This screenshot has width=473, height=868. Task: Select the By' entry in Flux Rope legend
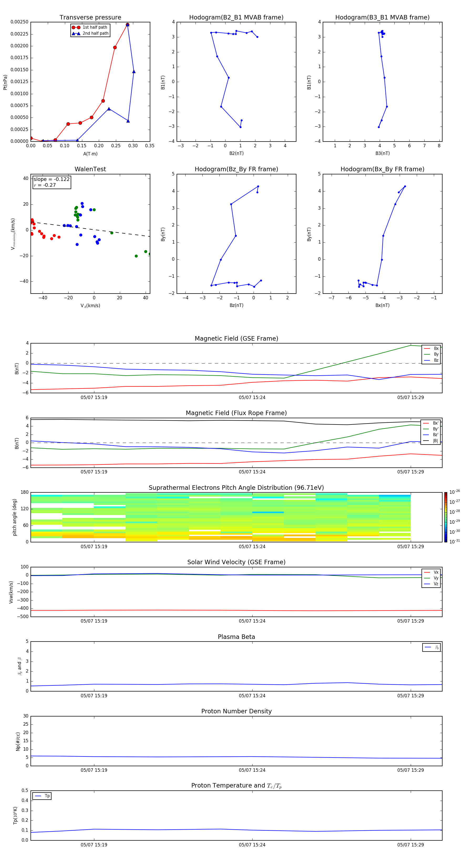(431, 429)
